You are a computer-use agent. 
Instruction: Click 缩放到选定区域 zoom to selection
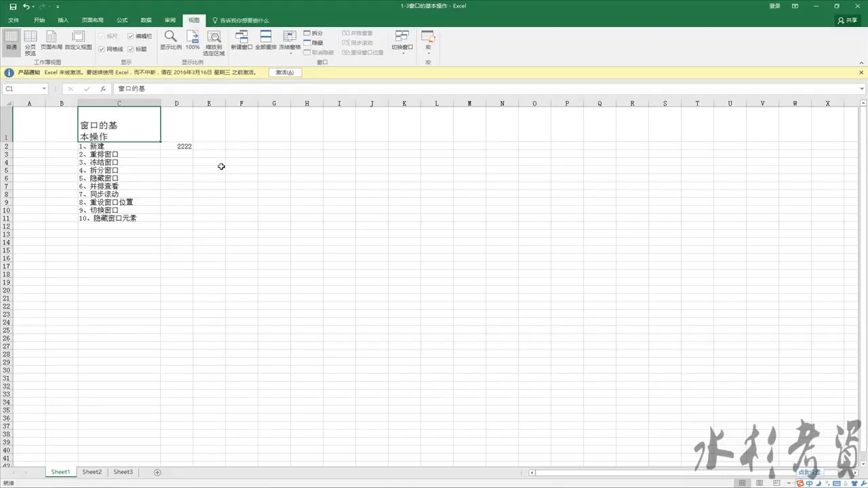tap(214, 43)
